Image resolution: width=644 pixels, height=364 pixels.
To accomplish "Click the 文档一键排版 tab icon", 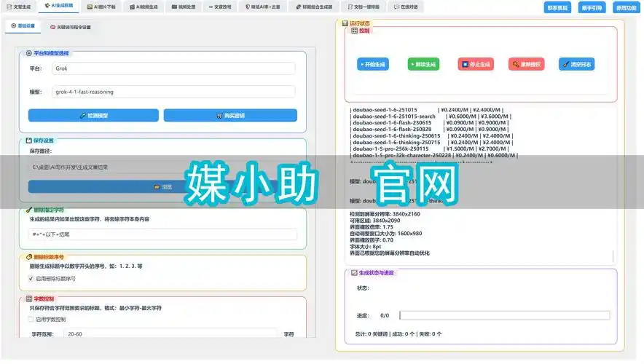I will pos(350,7).
